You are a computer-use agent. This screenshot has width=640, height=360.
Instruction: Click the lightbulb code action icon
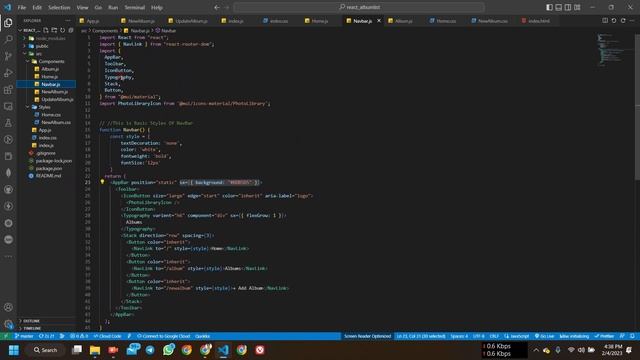(102, 182)
